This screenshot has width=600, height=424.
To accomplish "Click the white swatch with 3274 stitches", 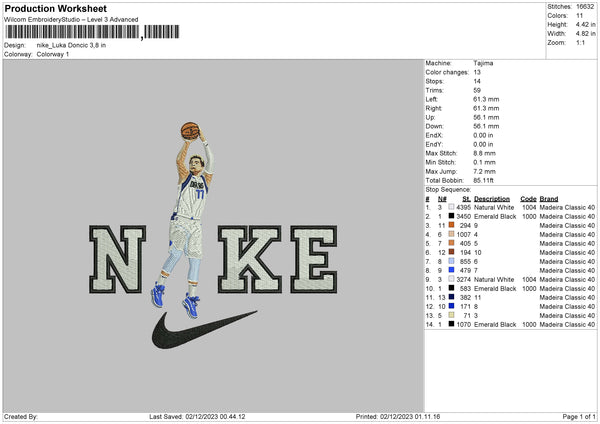I will (452, 279).
